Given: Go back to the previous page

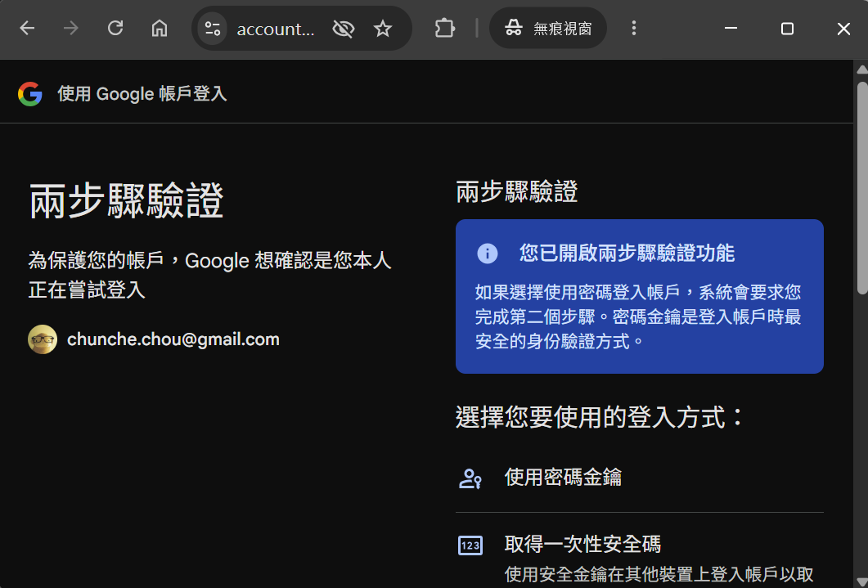Looking at the screenshot, I should click(27, 28).
